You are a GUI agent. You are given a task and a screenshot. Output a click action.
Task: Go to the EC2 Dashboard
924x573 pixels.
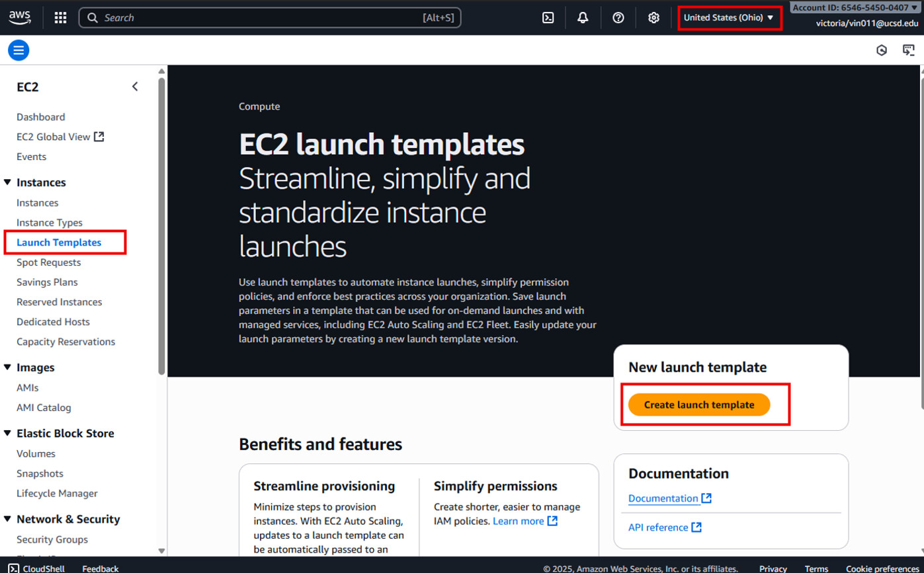pyautogui.click(x=41, y=117)
